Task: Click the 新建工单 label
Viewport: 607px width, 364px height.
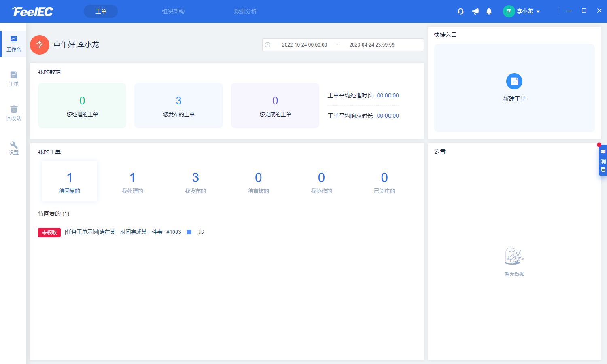Action: click(x=514, y=99)
